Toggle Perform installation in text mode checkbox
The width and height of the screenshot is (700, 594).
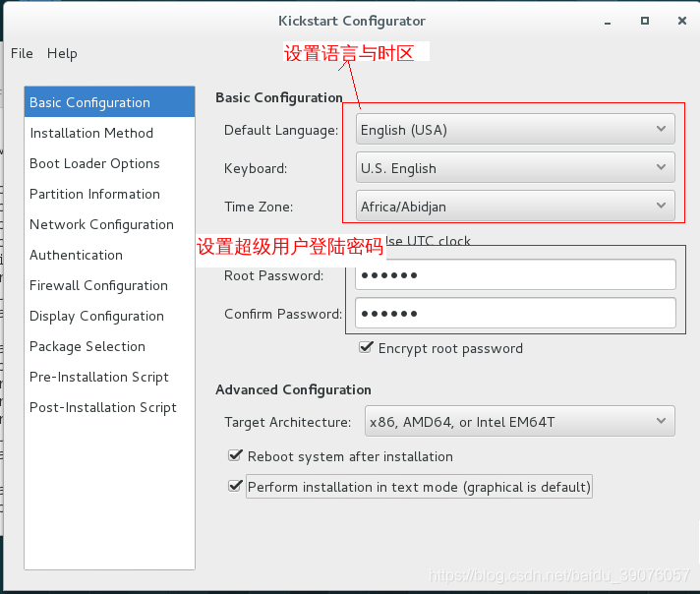(235, 486)
